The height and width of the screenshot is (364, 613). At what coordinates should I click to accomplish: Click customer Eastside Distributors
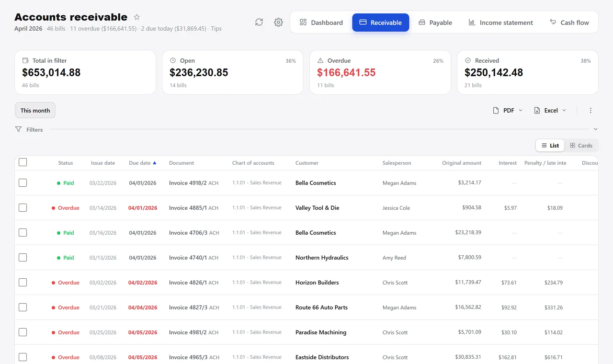(322, 357)
